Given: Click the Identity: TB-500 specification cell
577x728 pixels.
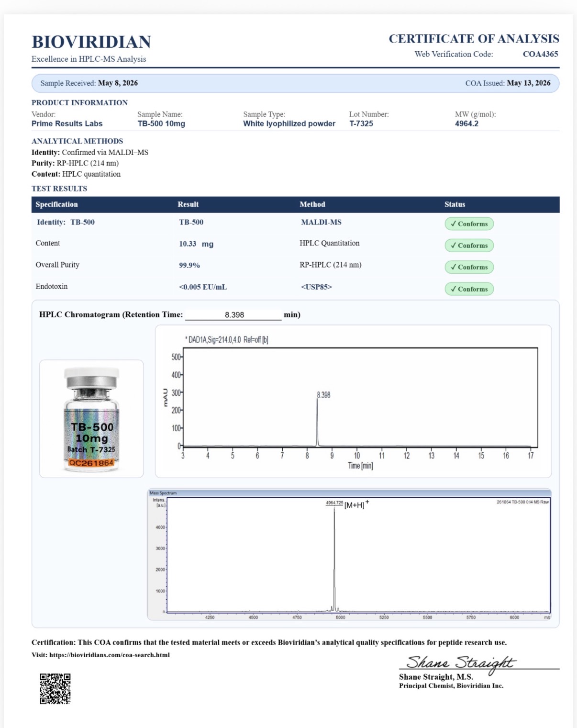Looking at the screenshot, I should [66, 222].
